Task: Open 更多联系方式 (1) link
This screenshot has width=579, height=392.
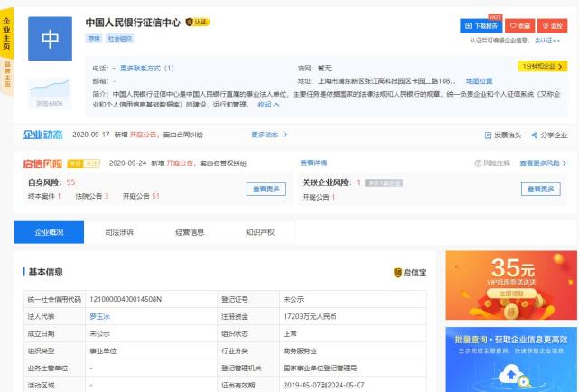Action: click(x=147, y=69)
